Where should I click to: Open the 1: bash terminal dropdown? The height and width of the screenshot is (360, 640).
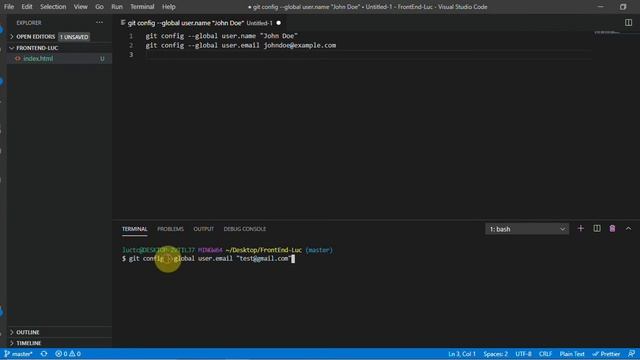coord(527,229)
